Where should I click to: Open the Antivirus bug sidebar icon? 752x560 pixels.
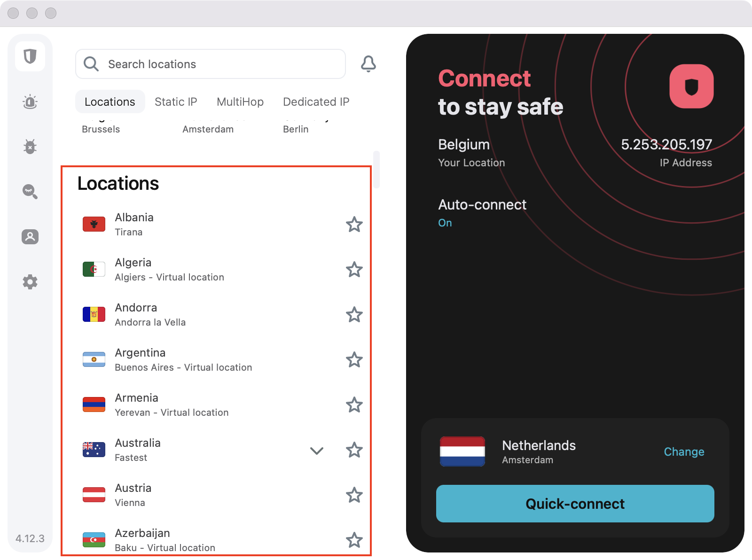pos(30,147)
